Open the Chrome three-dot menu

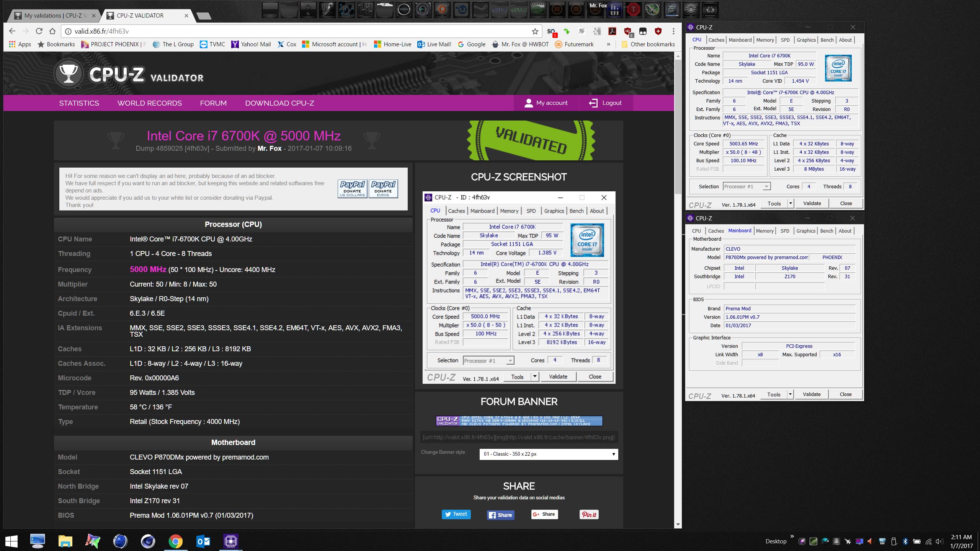point(673,31)
